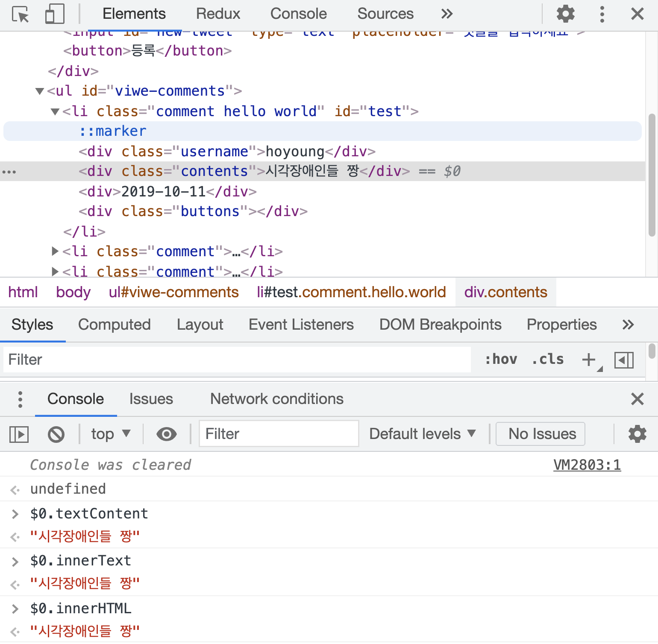The width and height of the screenshot is (658, 644).
Task: Switch to the Styles pane tab
Action: 32,325
